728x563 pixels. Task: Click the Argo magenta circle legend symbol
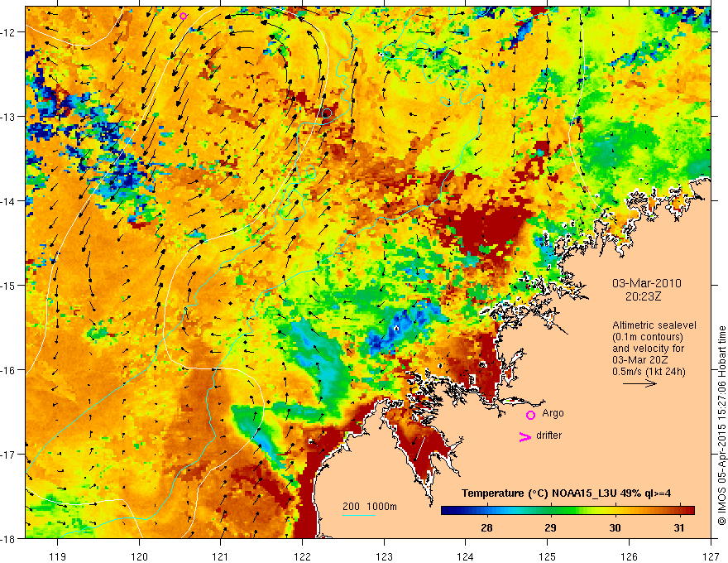530,415
